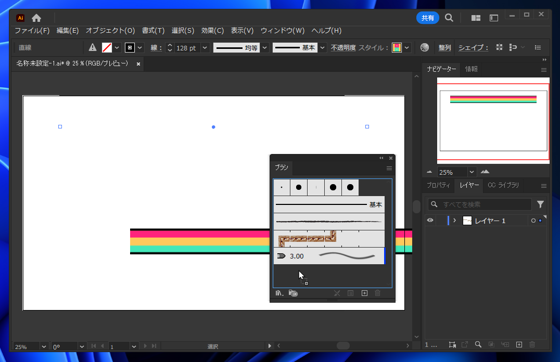
Task: Click zoom in large mountains in Navigator
Action: point(485,172)
